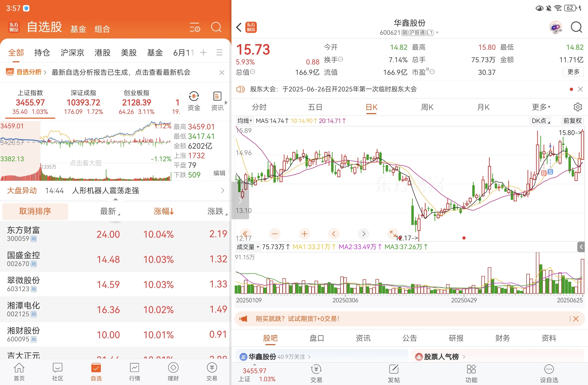
Task: Open the 成交量 indicator dropdown
Action: pyautogui.click(x=248, y=247)
